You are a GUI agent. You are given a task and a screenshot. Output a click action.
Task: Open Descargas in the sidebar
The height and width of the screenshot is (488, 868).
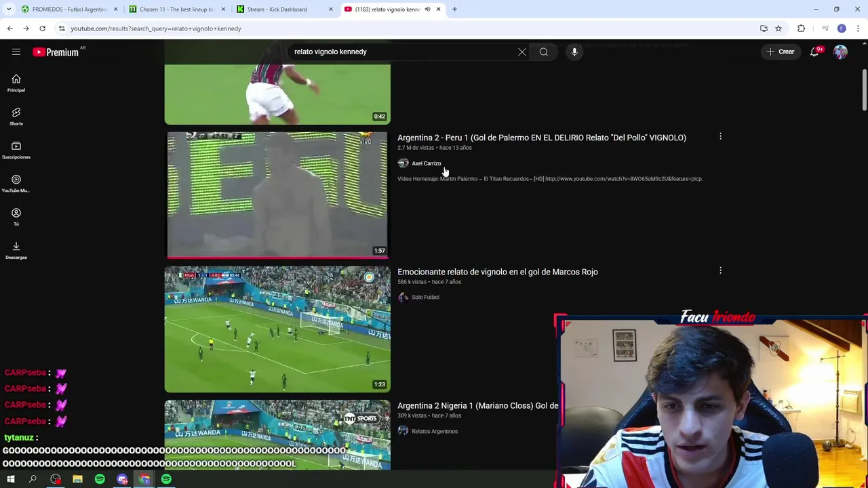(16, 251)
